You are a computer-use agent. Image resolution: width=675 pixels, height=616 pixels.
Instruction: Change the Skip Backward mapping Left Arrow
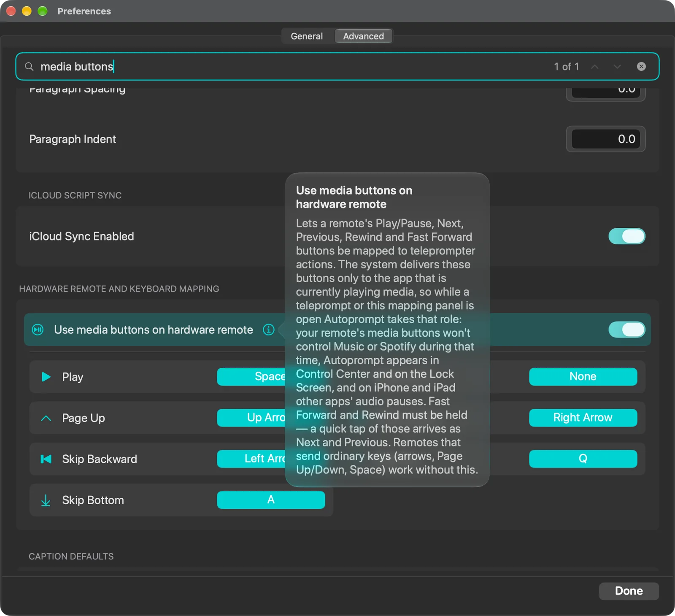(251, 459)
